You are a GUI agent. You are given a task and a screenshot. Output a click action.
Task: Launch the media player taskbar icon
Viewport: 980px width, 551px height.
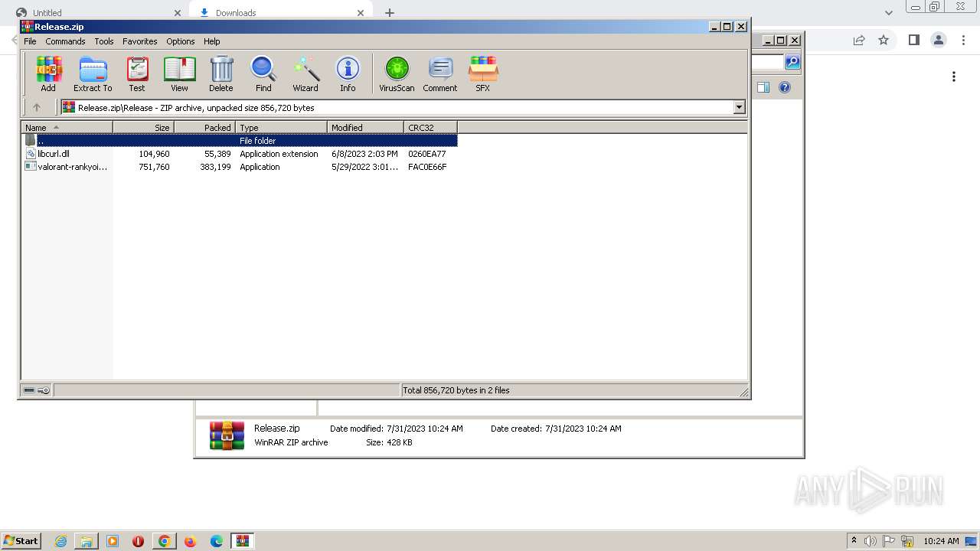pyautogui.click(x=113, y=541)
